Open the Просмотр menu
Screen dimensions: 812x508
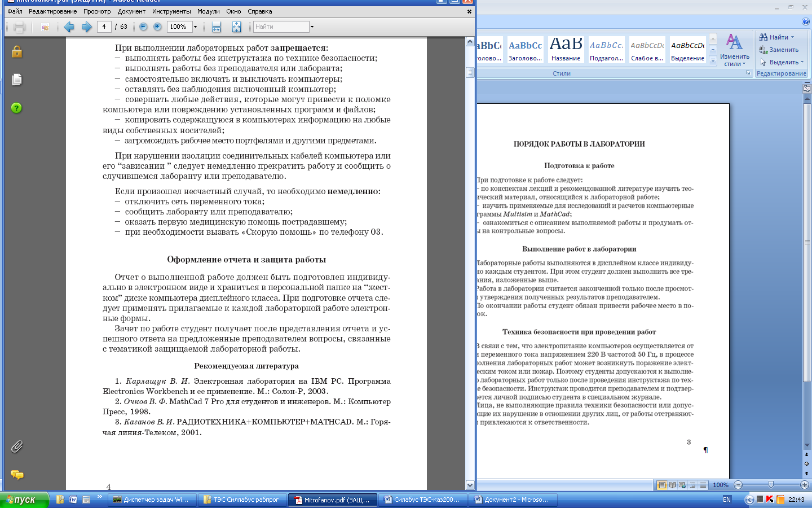(x=97, y=11)
